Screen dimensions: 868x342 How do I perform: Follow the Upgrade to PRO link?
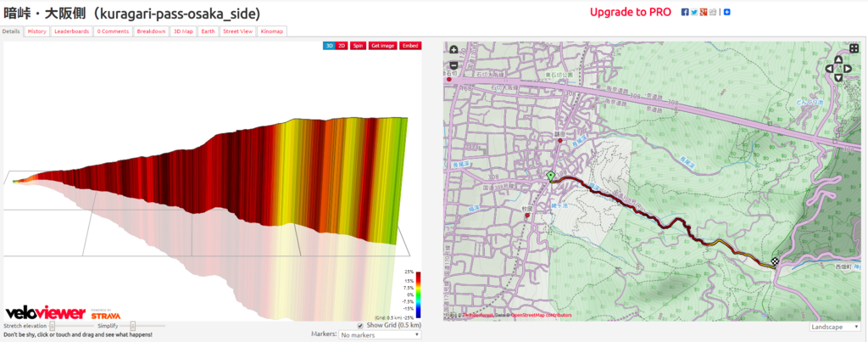click(x=631, y=12)
